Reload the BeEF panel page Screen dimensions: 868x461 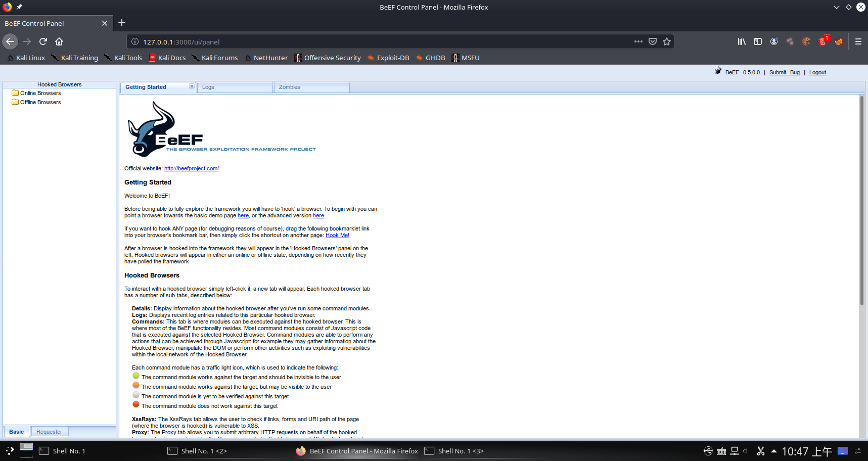[43, 41]
